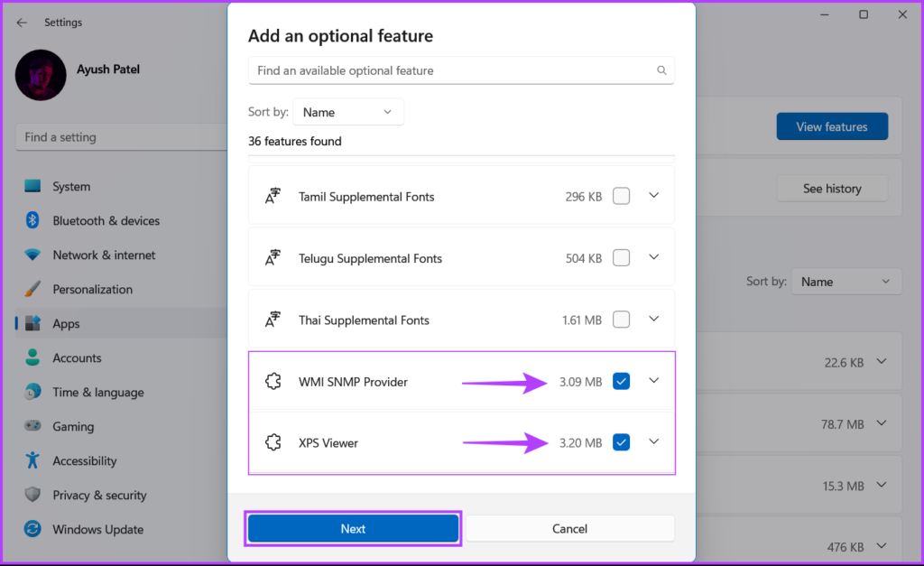
Task: Click the Next button
Action: pos(353,529)
